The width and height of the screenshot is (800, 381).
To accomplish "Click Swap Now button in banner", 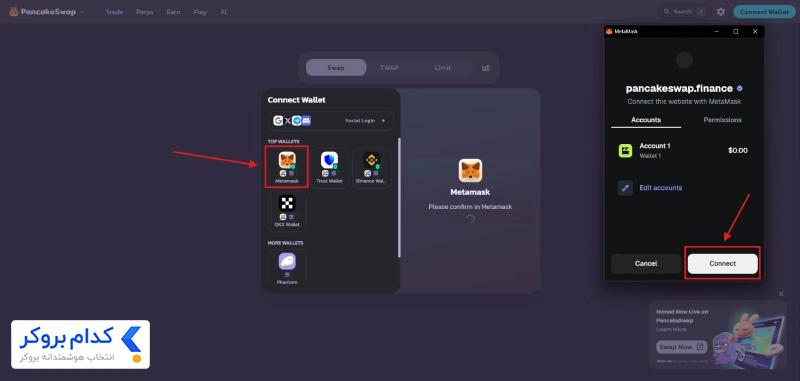I will pos(682,347).
